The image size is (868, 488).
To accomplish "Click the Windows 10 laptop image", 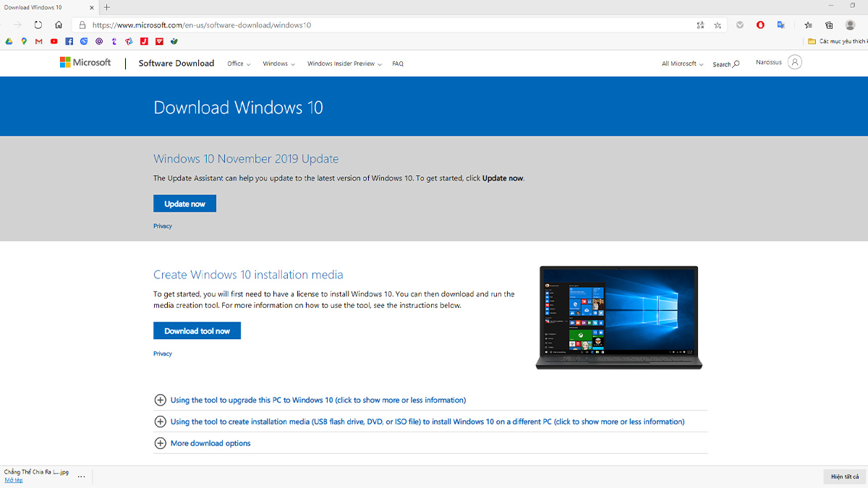I will pos(618,317).
